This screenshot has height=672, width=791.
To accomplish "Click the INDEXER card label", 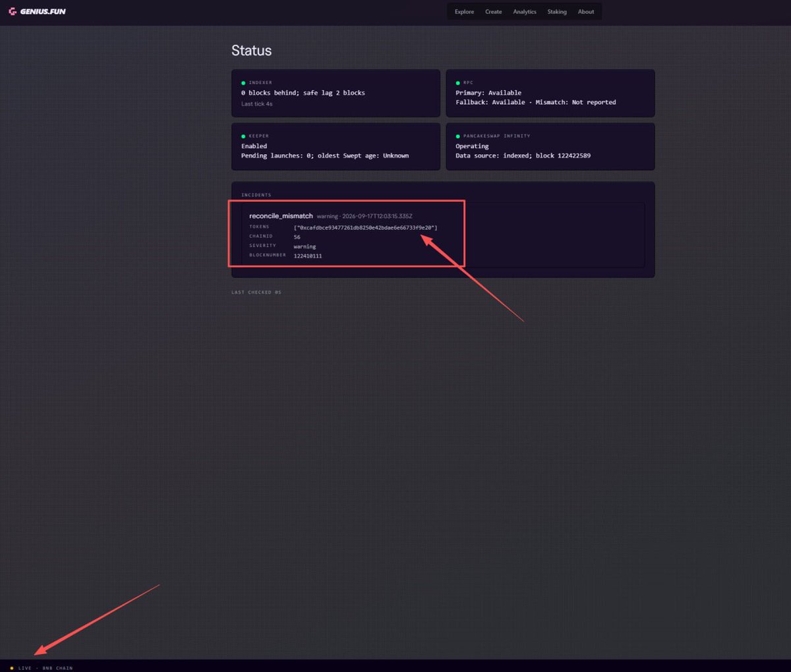I will (x=260, y=83).
